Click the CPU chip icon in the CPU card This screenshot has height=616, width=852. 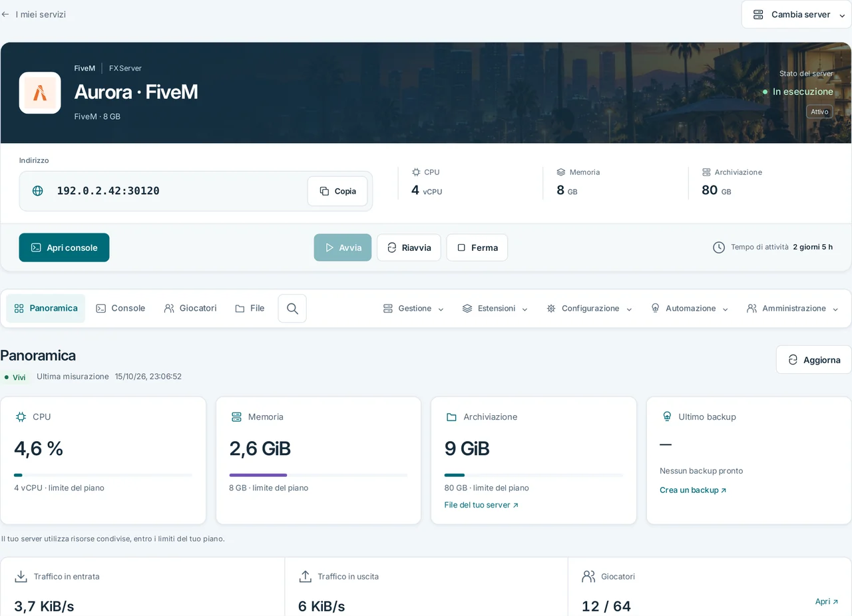pos(21,417)
